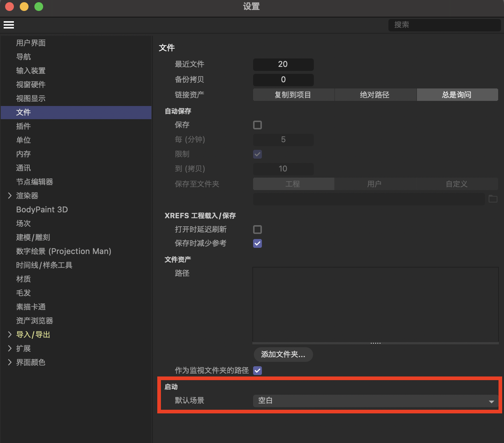The width and height of the screenshot is (504, 443).
Task: Choose 工程 for 保存至文件夹
Action: click(293, 184)
